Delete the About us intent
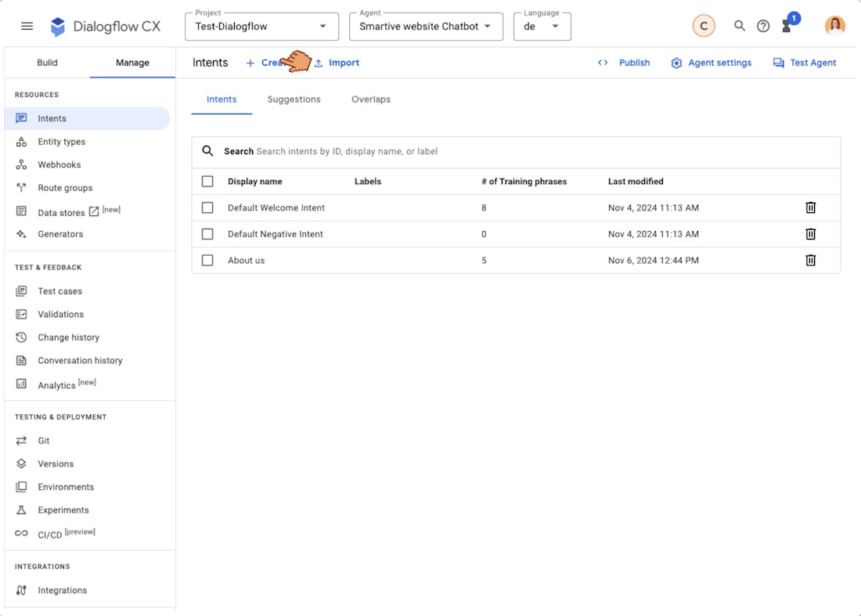This screenshot has width=861, height=616. pos(810,260)
